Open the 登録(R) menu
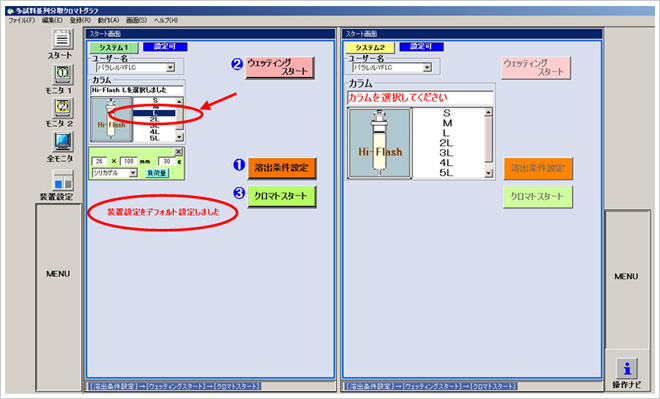The height and width of the screenshot is (399, 660). pos(80,20)
